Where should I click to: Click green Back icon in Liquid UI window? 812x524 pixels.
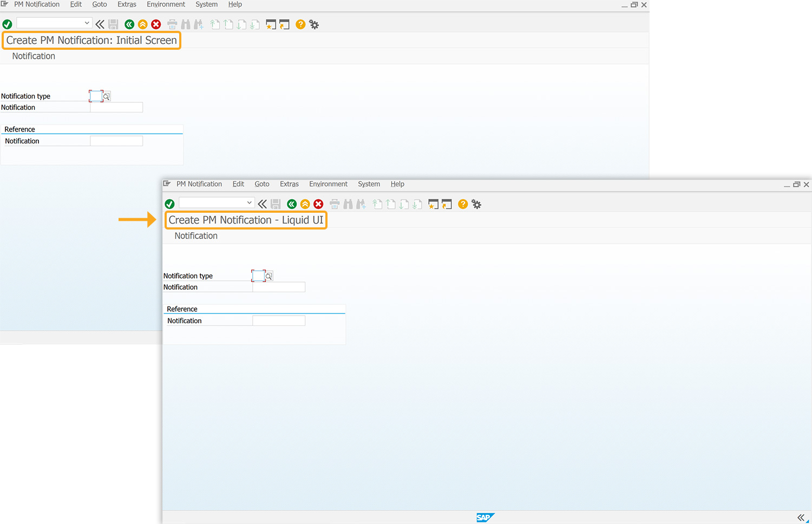292,204
